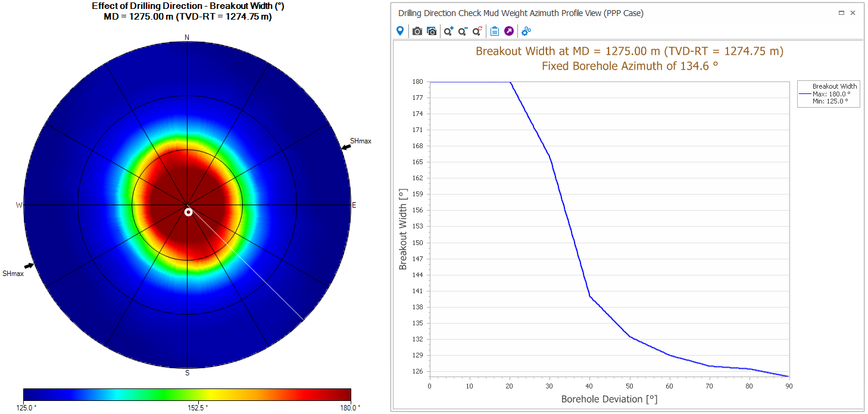Reset zoom with the magnifier refresh icon
This screenshot has width=868, height=414.
477,31
